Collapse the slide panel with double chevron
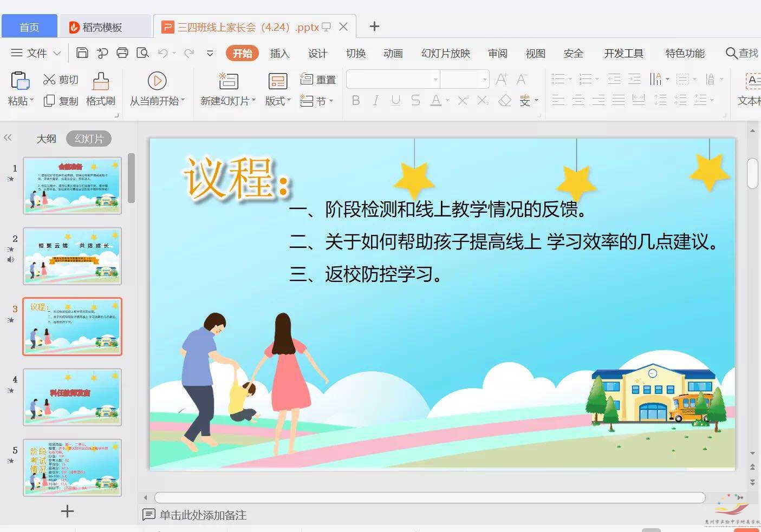761x532 pixels. tap(8, 138)
